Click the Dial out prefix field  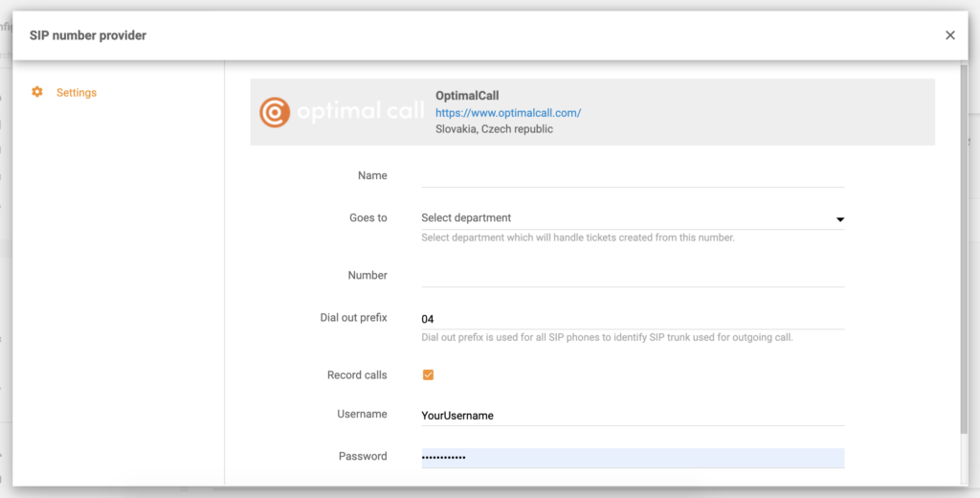[632, 318]
